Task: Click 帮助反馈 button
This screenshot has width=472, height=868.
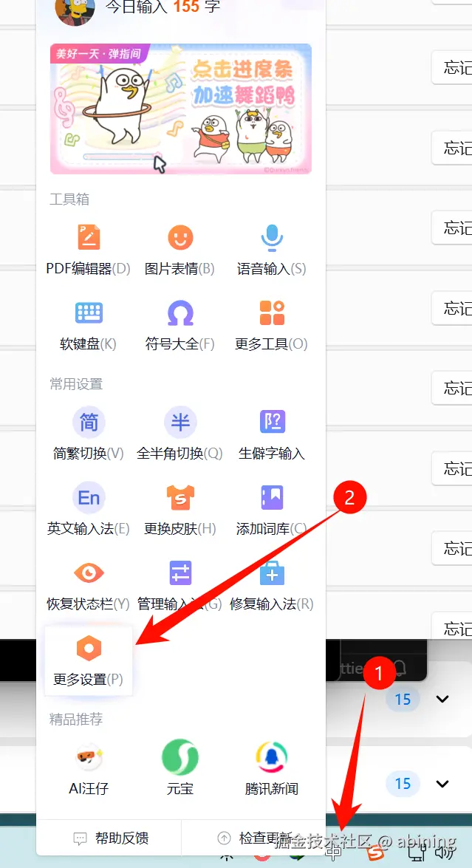Action: (111, 838)
